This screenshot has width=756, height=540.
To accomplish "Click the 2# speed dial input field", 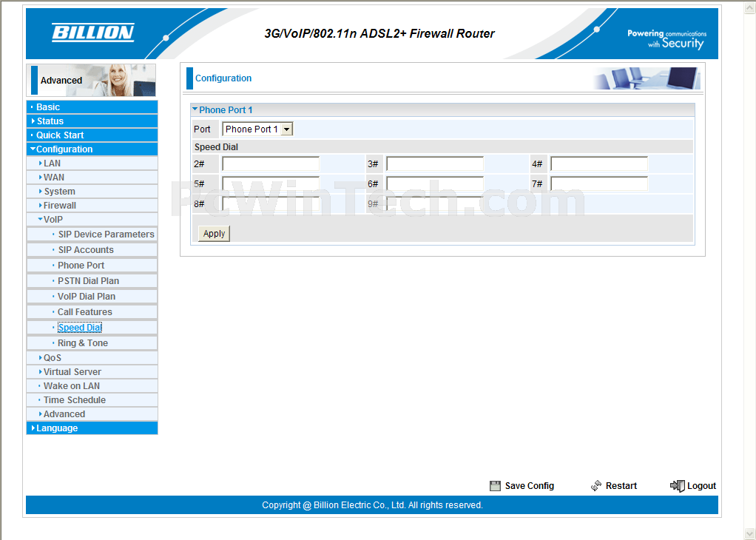I will (x=271, y=164).
